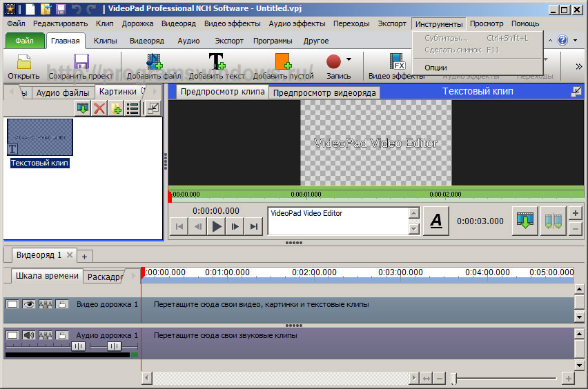Expand hidden toolbar items with double chevron

pyautogui.click(x=578, y=66)
